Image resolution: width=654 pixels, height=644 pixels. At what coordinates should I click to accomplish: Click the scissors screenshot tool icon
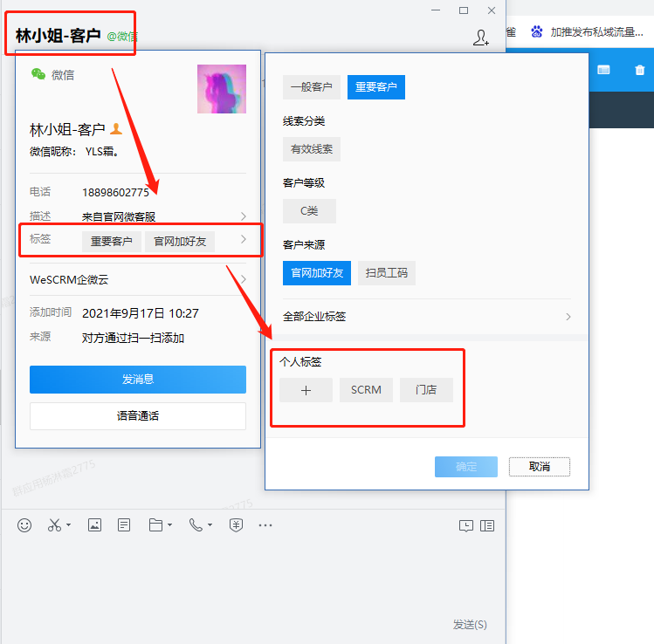(54, 525)
